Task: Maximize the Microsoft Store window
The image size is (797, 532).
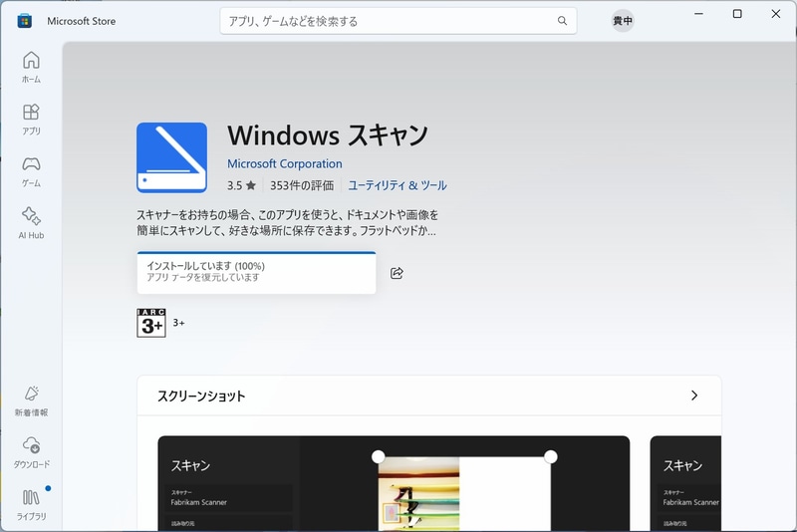Action: 737,14
